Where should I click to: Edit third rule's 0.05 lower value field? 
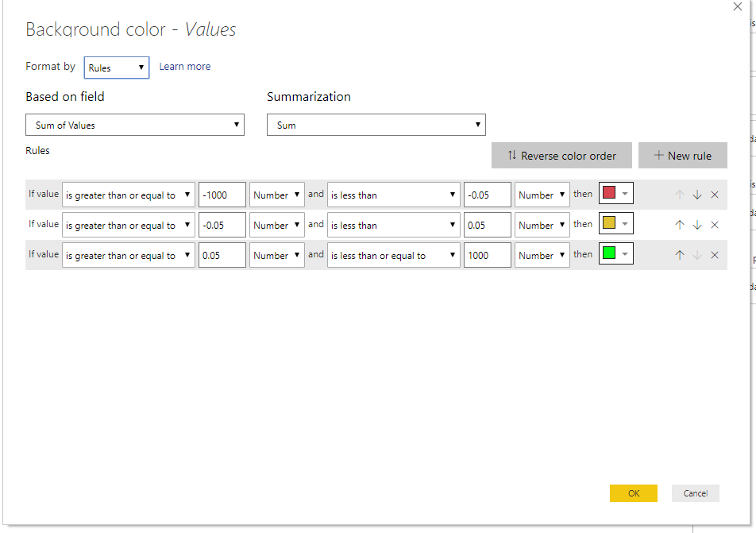point(222,255)
